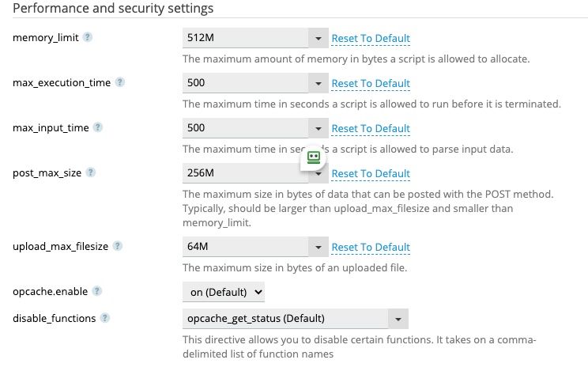This screenshot has height=371, width=588.
Task: Open opcache.enable on (Default) select
Action: (224, 292)
